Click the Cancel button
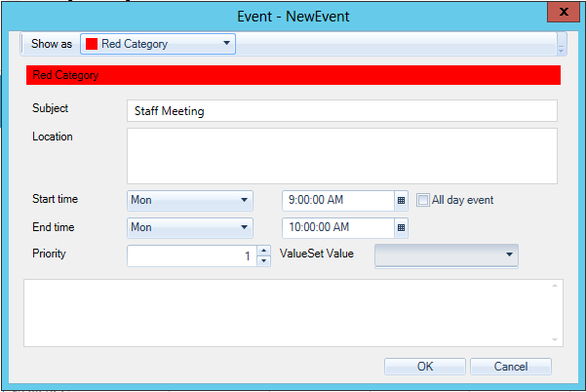 pyautogui.click(x=511, y=368)
